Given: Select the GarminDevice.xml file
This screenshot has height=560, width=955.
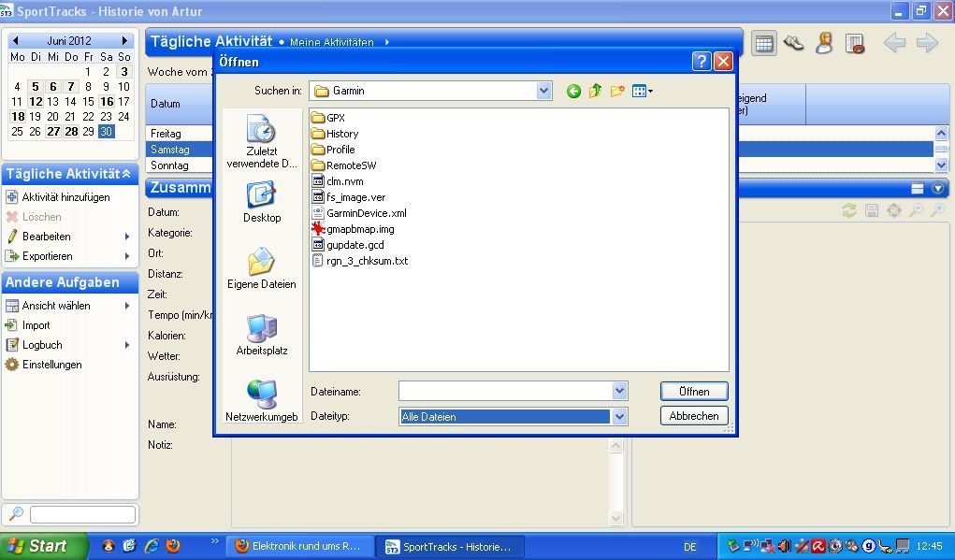Looking at the screenshot, I should point(366,213).
